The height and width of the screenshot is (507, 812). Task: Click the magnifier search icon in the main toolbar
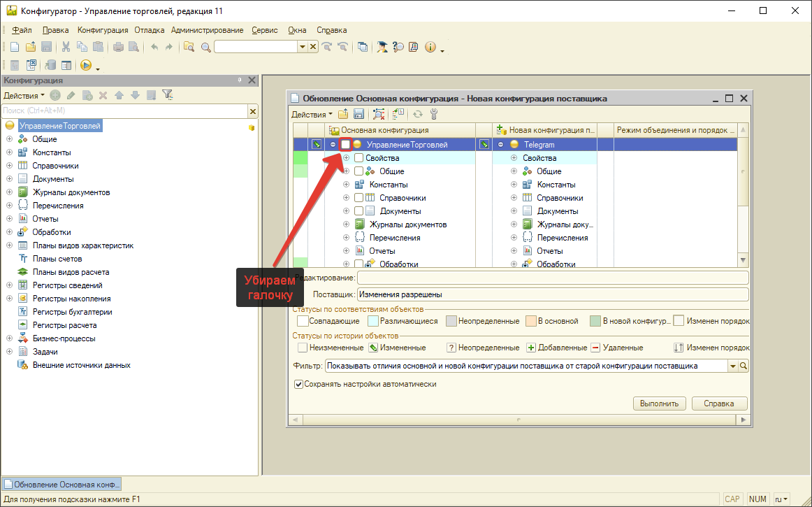[x=205, y=47]
